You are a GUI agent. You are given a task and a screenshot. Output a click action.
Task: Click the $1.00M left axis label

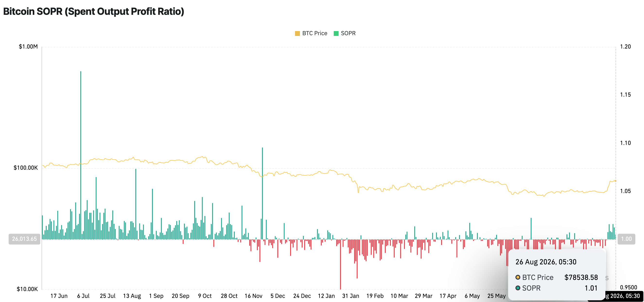[28, 47]
